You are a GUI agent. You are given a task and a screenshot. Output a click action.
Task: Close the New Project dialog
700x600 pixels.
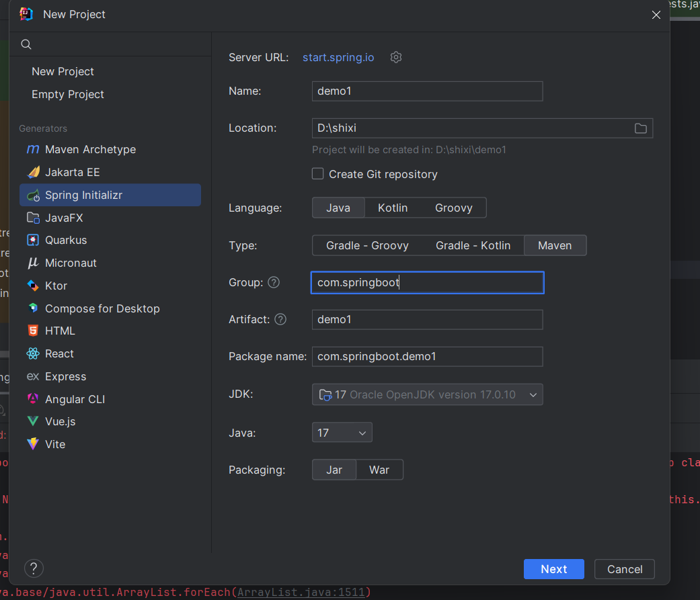pos(656,15)
